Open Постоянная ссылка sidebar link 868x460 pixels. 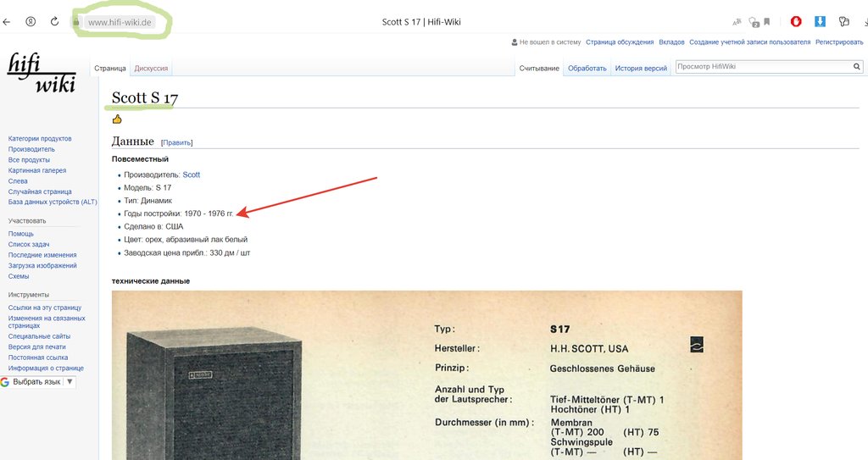(38, 357)
